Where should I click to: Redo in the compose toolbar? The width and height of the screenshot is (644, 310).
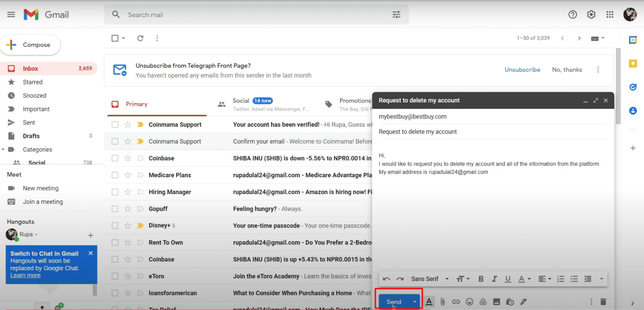pyautogui.click(x=400, y=279)
